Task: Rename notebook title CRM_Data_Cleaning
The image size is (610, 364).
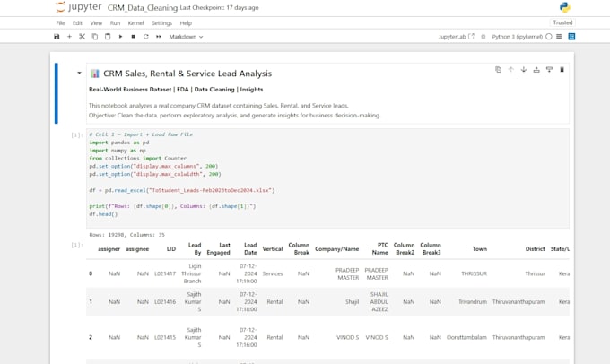Action: point(143,7)
